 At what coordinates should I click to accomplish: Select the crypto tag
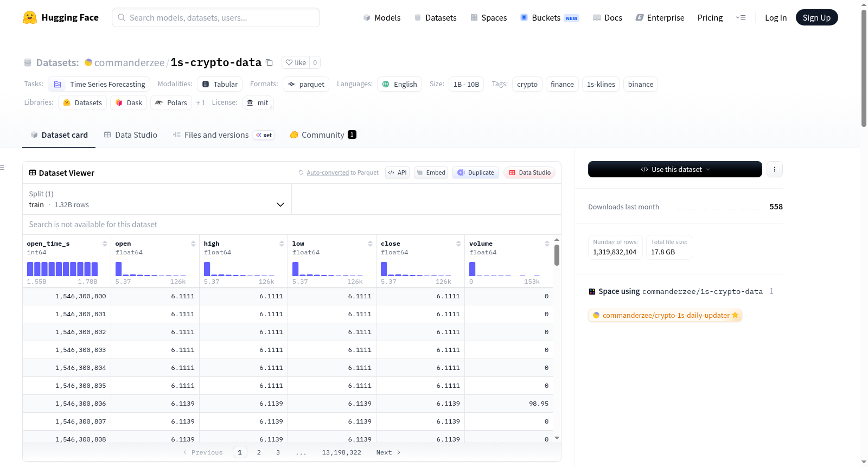[527, 84]
